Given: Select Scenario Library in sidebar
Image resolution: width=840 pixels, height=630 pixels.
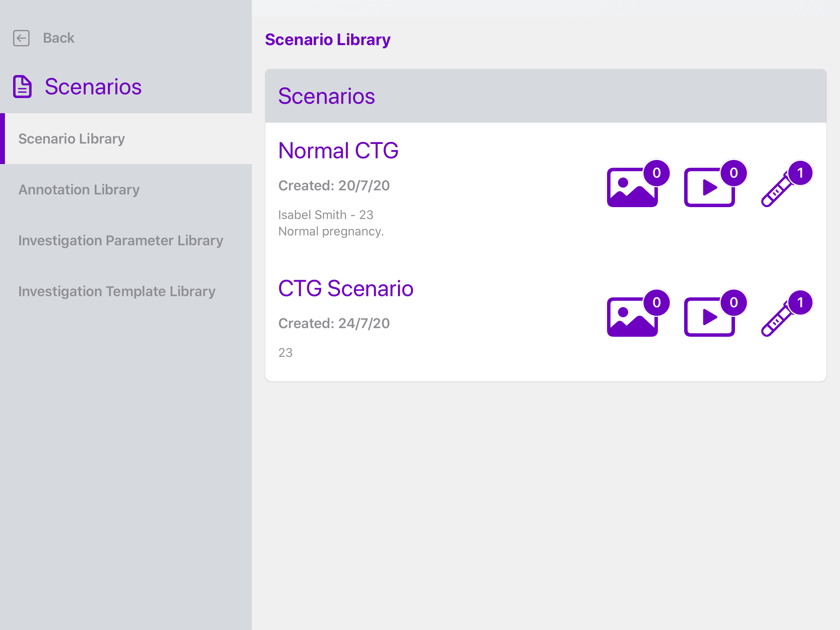Looking at the screenshot, I should [x=72, y=139].
